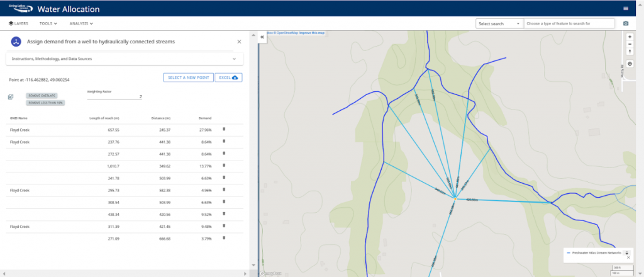
Task: Click the camera screenshot icon
Action: 625,23
